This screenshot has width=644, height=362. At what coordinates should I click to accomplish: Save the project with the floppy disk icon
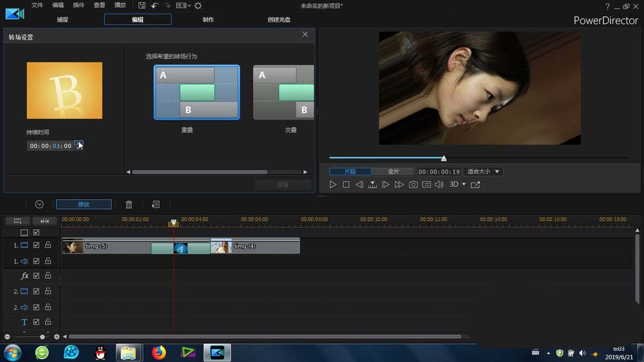142,6
